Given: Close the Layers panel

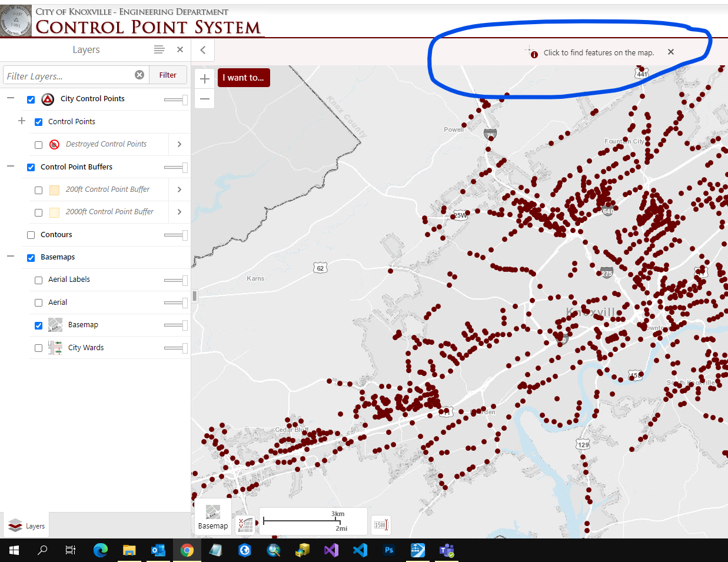Looking at the screenshot, I should click(180, 50).
